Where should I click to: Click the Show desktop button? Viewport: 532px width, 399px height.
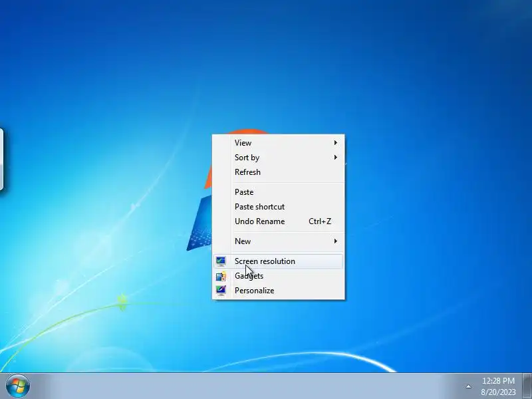(x=527, y=386)
